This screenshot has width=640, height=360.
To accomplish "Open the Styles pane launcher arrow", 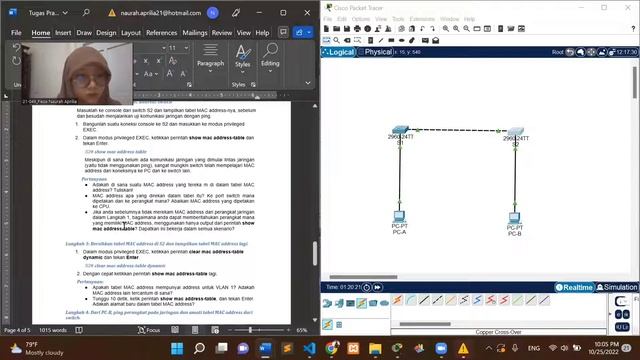I will (x=253, y=84).
